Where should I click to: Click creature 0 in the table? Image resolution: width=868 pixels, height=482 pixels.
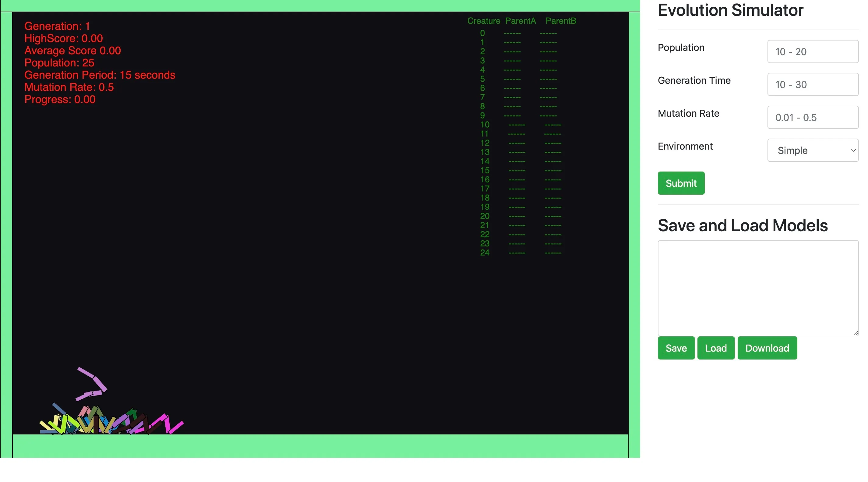point(482,33)
